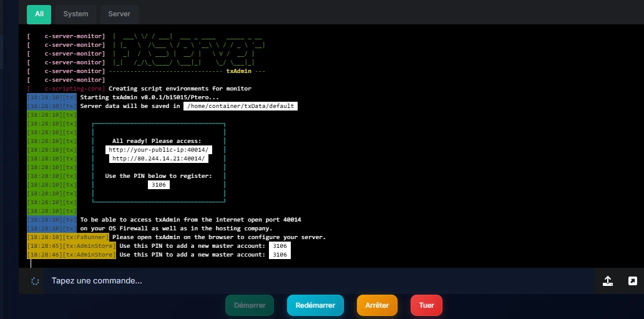Click the /home/container/txData/default path

coord(240,106)
